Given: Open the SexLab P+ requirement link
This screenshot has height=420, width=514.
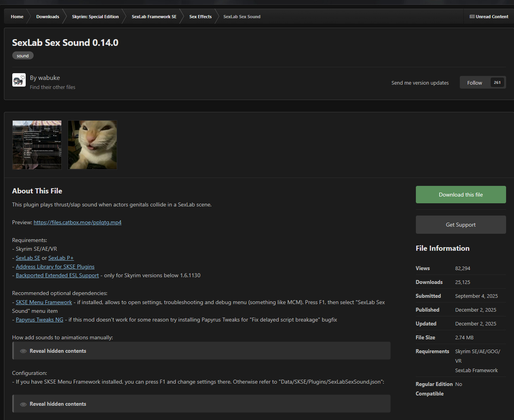Looking at the screenshot, I should [x=61, y=258].
